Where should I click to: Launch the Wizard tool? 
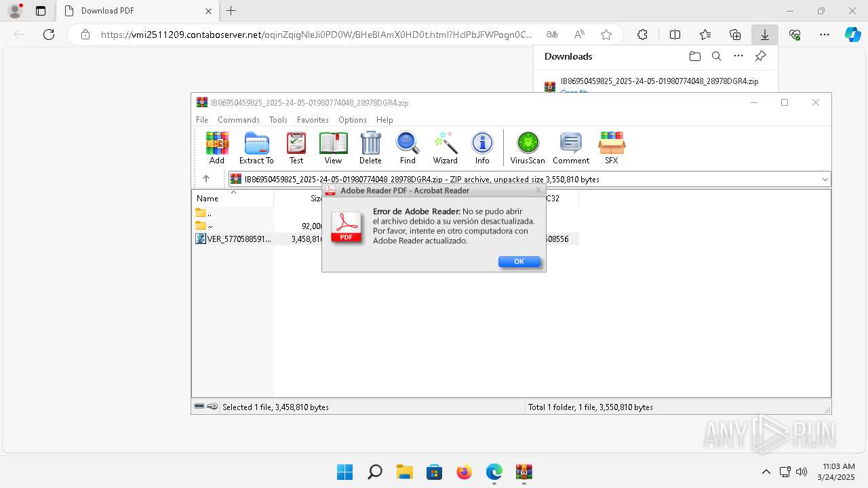coord(446,148)
